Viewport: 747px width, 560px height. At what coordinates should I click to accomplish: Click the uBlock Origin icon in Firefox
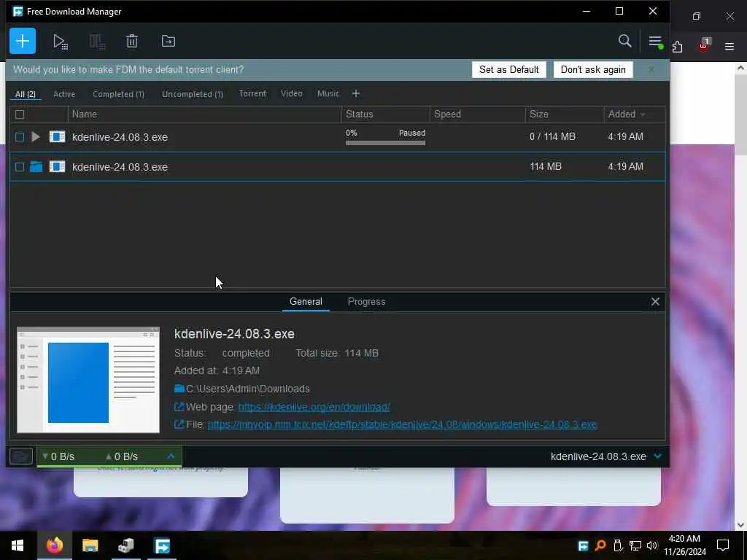coord(704,45)
